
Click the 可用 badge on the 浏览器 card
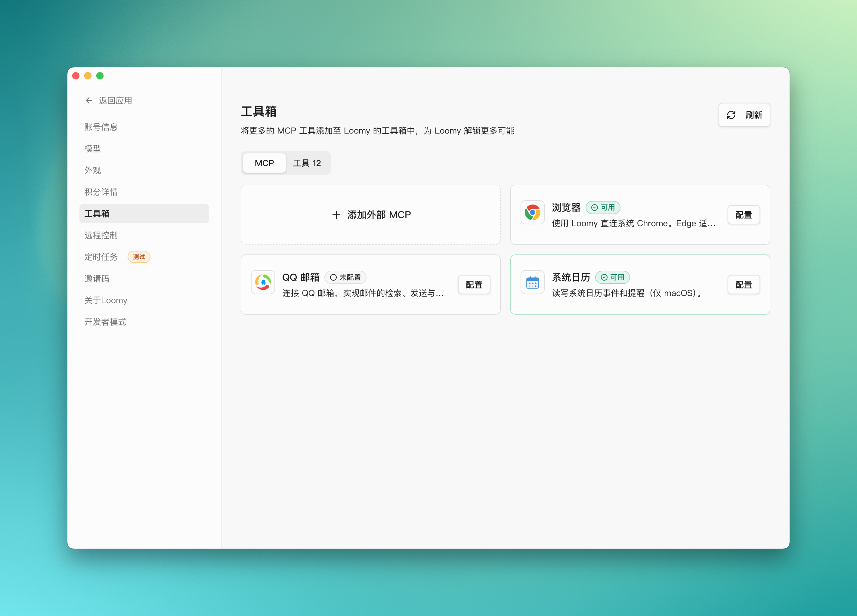(603, 207)
